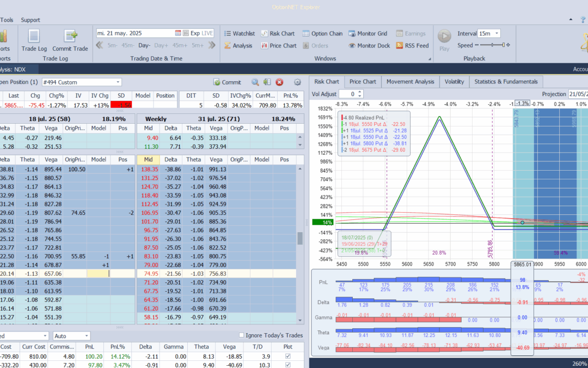Step forward one day with Day+
This screenshot has width=588, height=368.
coord(161,45)
